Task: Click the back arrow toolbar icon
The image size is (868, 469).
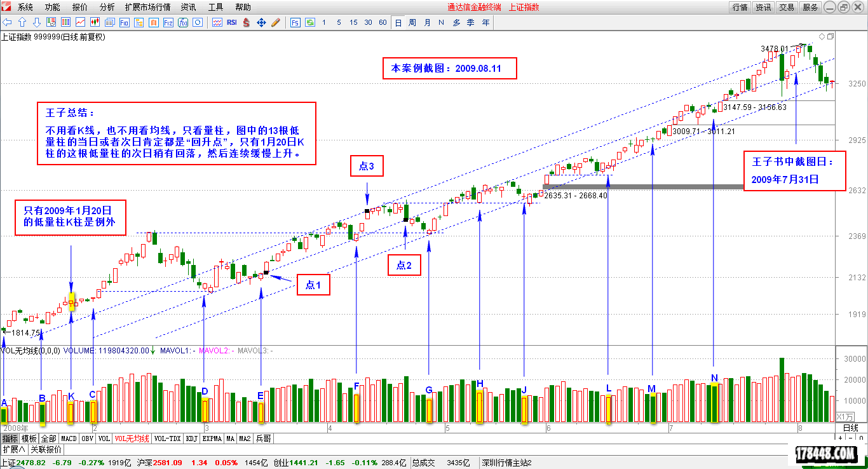Action: (x=8, y=22)
